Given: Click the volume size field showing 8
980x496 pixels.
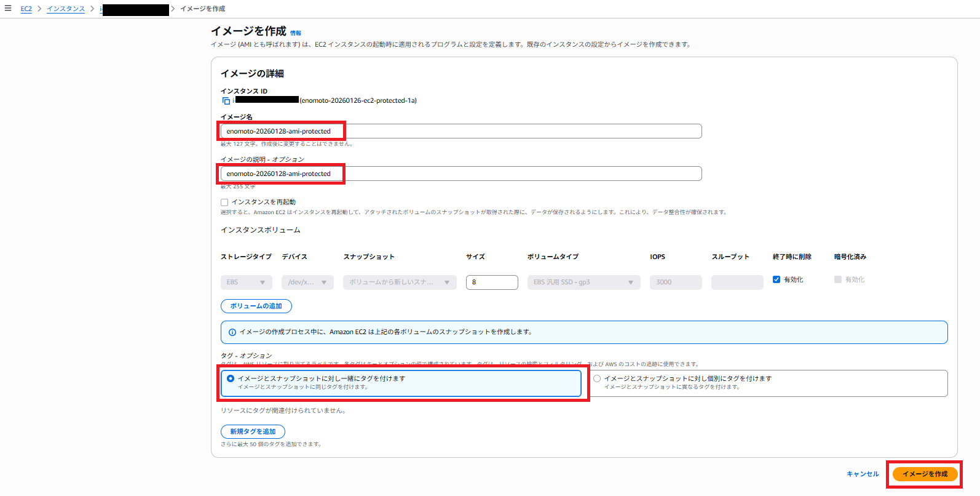Looking at the screenshot, I should click(x=492, y=282).
